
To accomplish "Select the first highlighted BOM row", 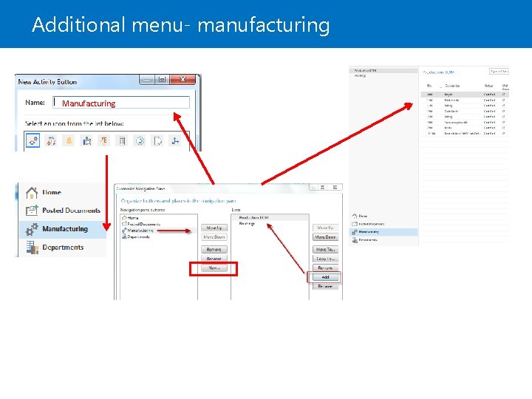I will pyautogui.click(x=465, y=95).
